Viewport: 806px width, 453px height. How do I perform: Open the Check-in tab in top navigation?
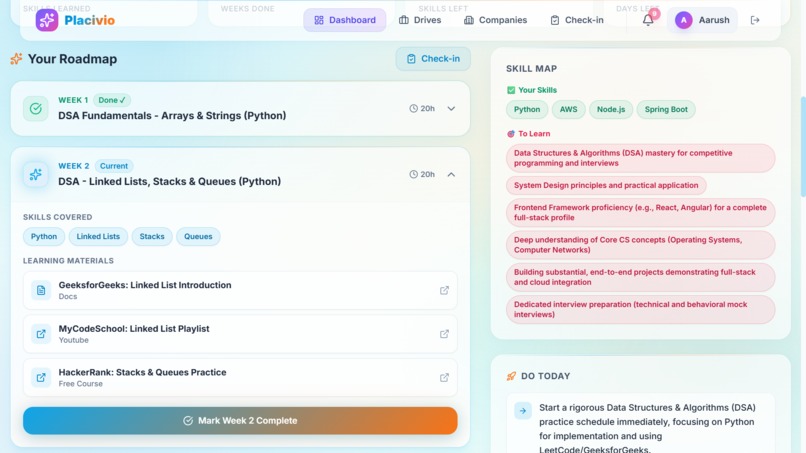pyautogui.click(x=577, y=20)
